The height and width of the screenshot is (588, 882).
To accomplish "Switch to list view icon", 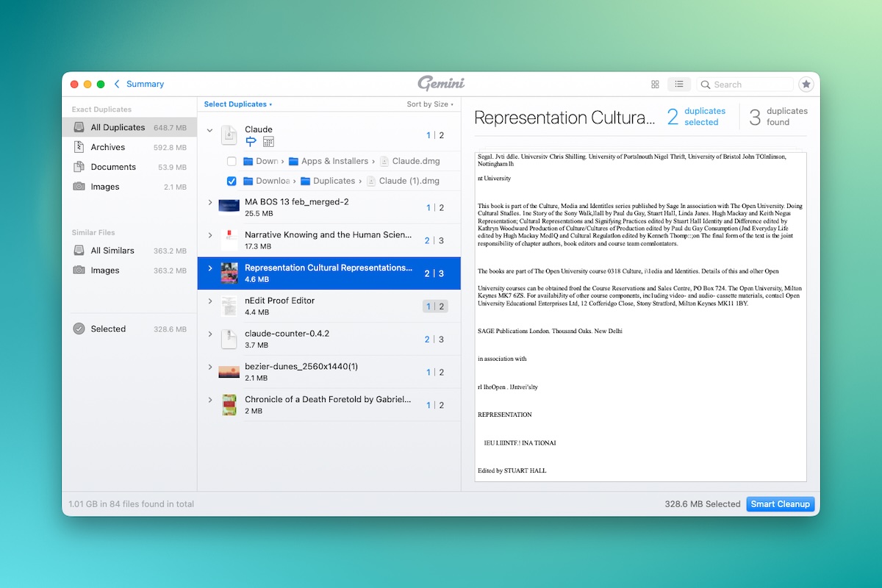I will point(679,85).
